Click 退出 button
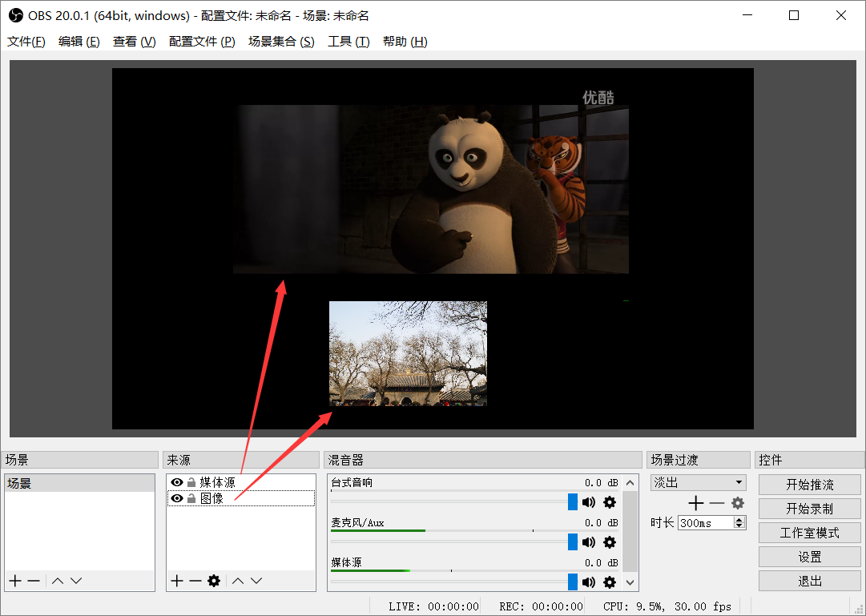Viewport: 866px width, 616px height. 810,582
